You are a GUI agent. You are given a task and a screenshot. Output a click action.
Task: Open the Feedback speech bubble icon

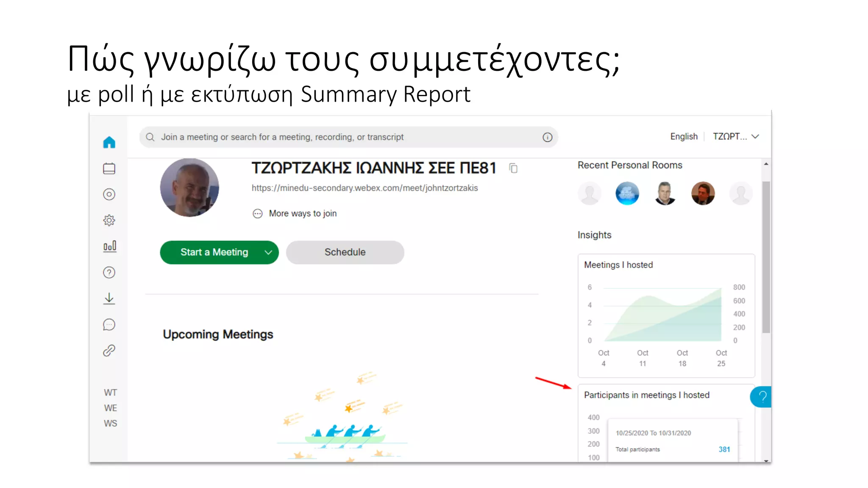(x=109, y=324)
